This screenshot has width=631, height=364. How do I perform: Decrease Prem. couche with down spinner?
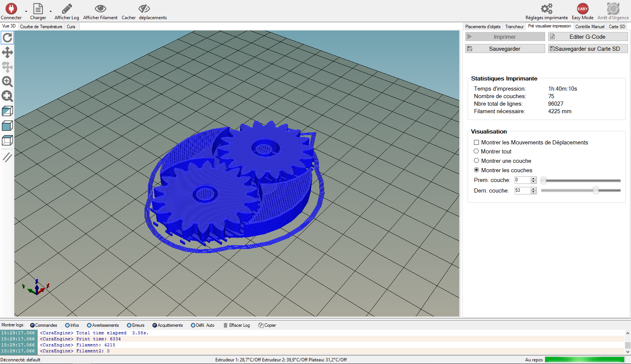pyautogui.click(x=533, y=182)
